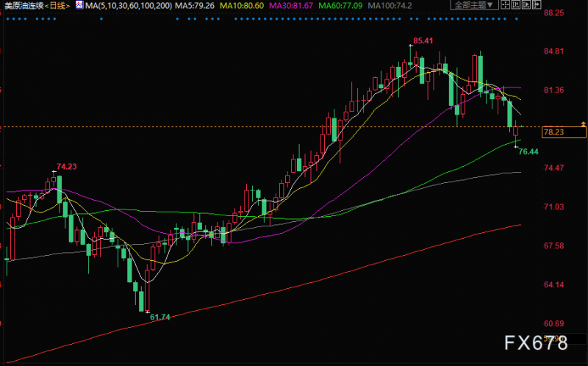Toggle the MA5:79.26 line label
Image resolution: width=588 pixels, height=366 pixels.
pyautogui.click(x=195, y=6)
